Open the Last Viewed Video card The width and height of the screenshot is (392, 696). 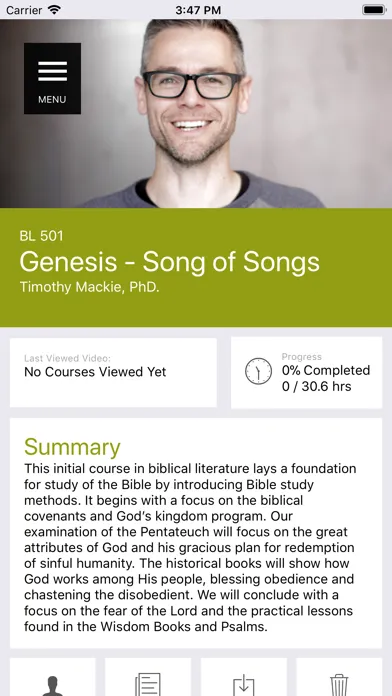click(x=113, y=372)
